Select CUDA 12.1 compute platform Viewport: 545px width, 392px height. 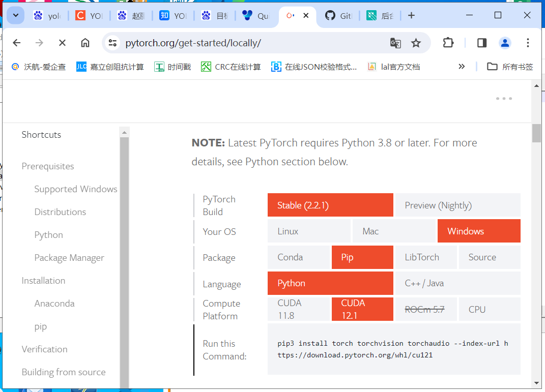pyautogui.click(x=362, y=309)
